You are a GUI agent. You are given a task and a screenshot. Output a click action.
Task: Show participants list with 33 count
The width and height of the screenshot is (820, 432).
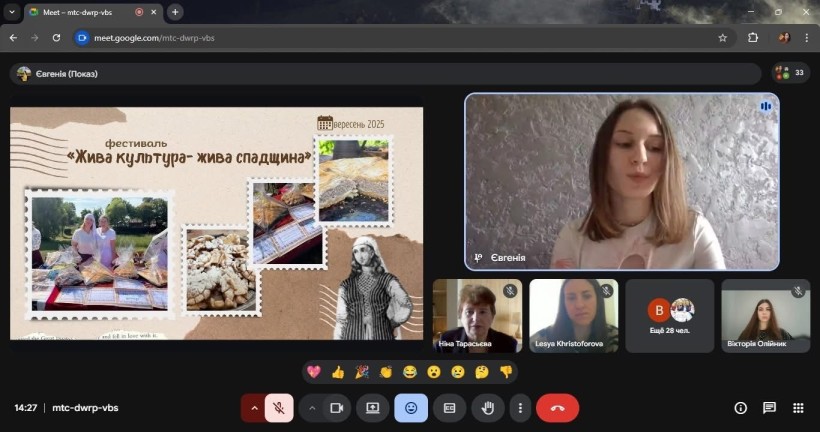[790, 73]
